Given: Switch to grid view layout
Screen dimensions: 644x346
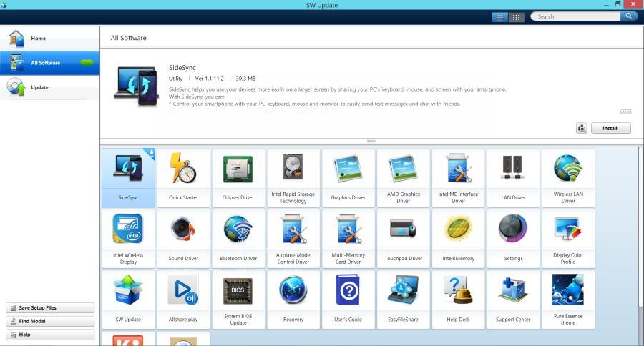Looking at the screenshot, I should pyautogui.click(x=517, y=16).
